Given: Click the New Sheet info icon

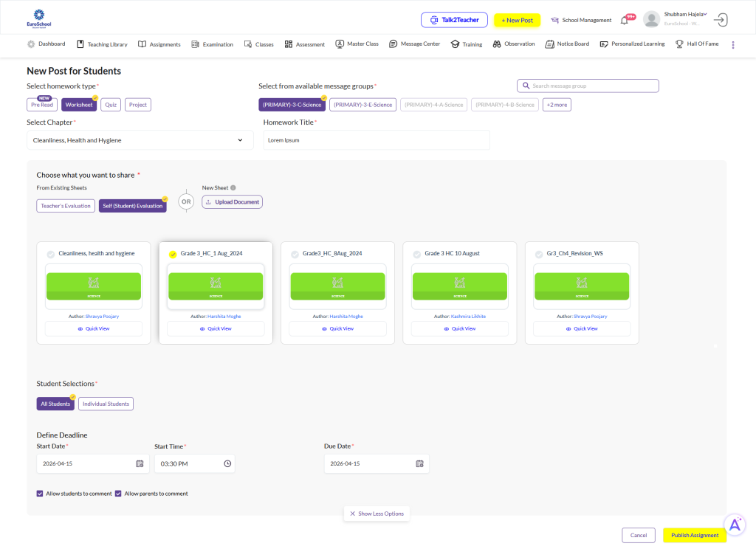Looking at the screenshot, I should coord(233,188).
